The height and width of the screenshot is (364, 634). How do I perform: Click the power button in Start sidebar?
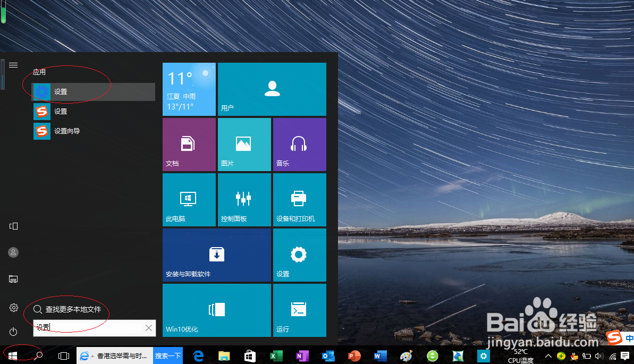point(13,332)
